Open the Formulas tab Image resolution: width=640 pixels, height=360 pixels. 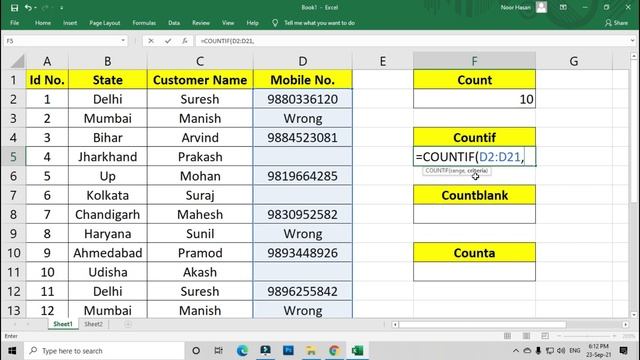point(144,23)
